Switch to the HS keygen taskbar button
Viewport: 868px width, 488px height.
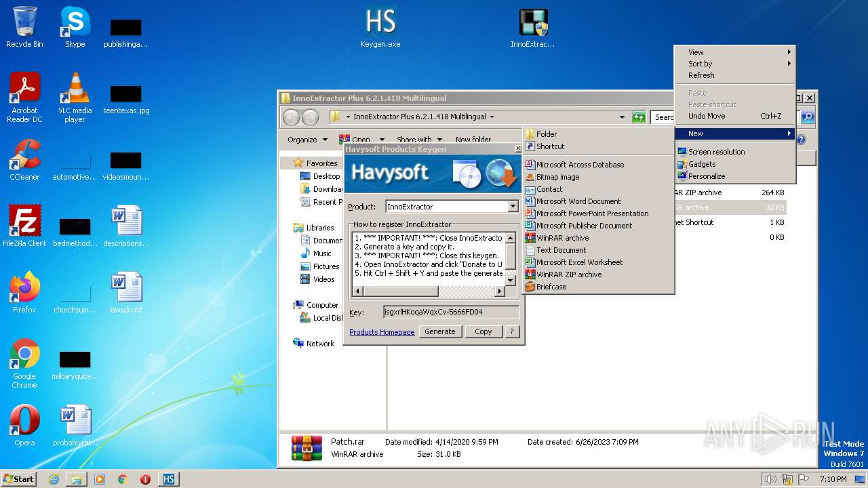tap(169, 479)
